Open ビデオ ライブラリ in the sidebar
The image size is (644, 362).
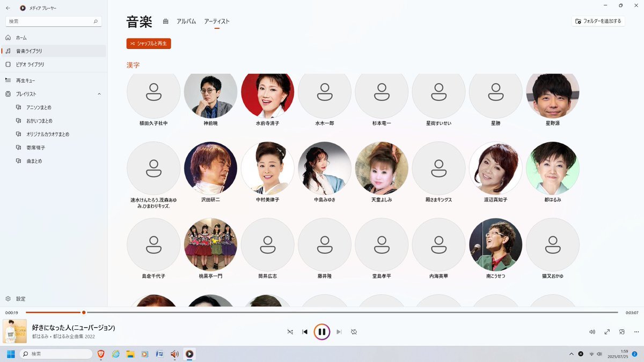[x=54, y=64]
